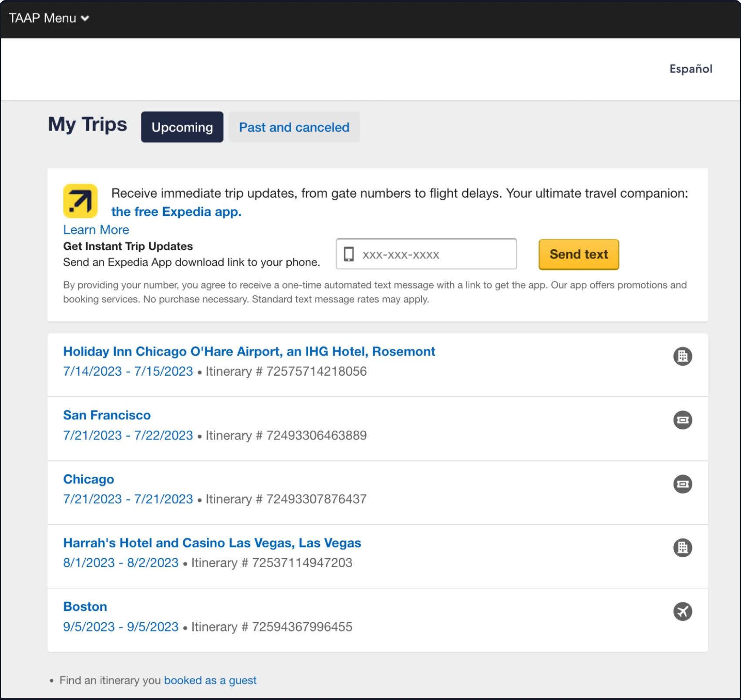Click dates 7/21/2023 - 7/22/2023
The width and height of the screenshot is (741, 700).
pyautogui.click(x=128, y=435)
